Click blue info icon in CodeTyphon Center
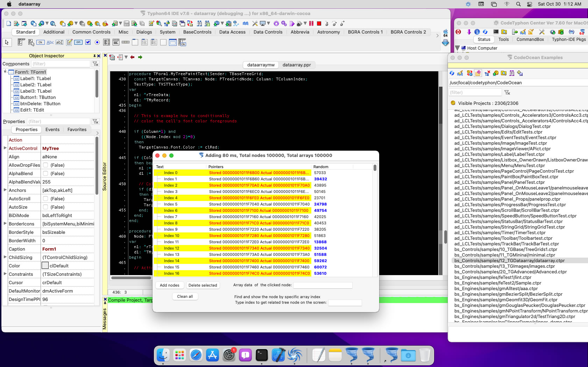 pyautogui.click(x=477, y=32)
